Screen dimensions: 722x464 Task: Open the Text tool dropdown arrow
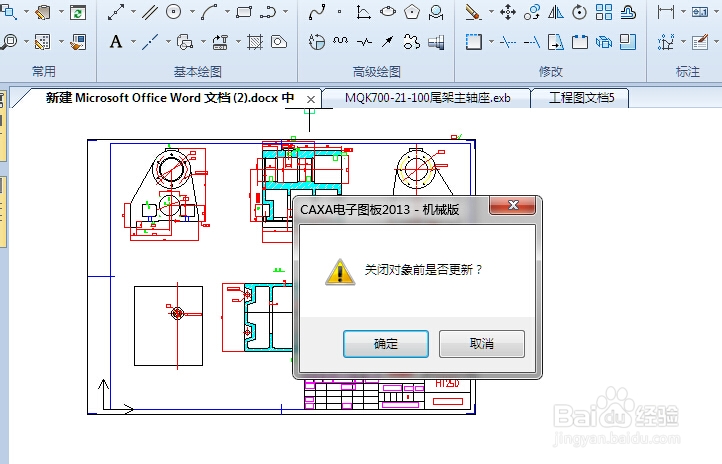point(133,42)
